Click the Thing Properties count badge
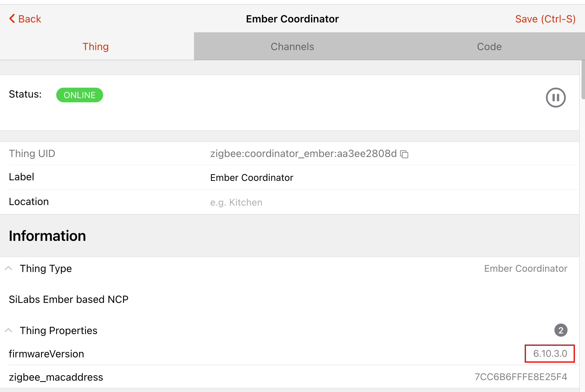 coord(561,330)
